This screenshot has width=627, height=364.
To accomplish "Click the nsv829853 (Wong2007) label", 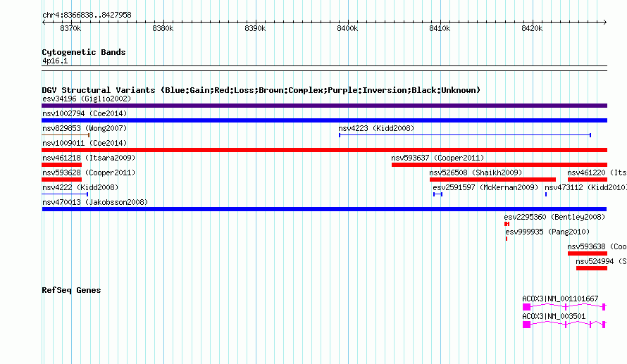I will 85,128.
